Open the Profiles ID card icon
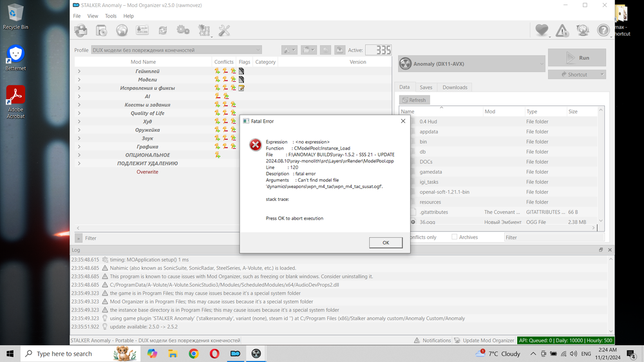The width and height of the screenshot is (644, 362). click(x=142, y=30)
